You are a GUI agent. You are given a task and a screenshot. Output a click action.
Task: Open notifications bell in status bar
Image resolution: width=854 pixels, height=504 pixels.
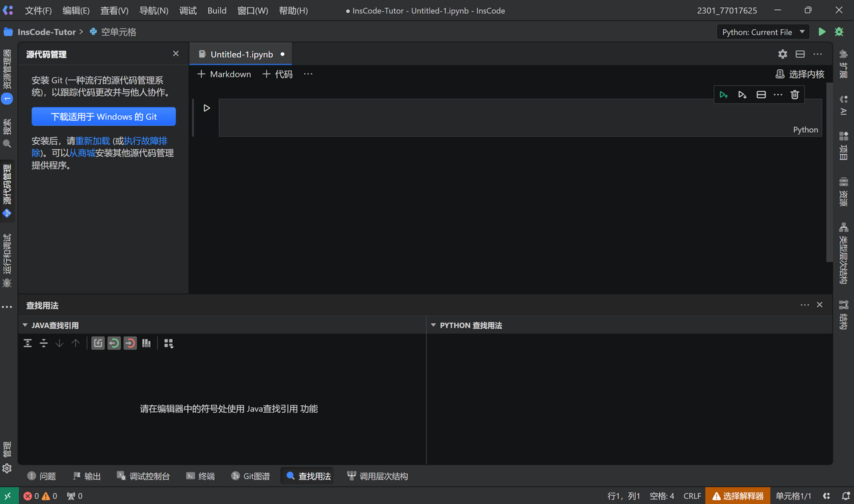[845, 496]
